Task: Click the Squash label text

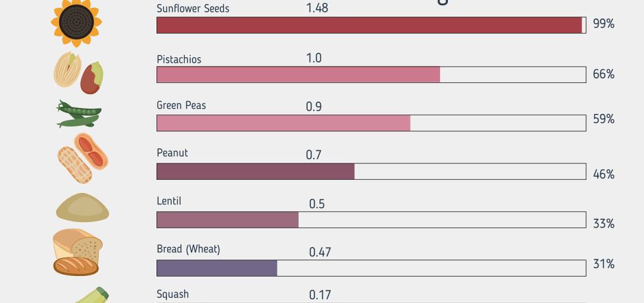Action: [x=172, y=294]
